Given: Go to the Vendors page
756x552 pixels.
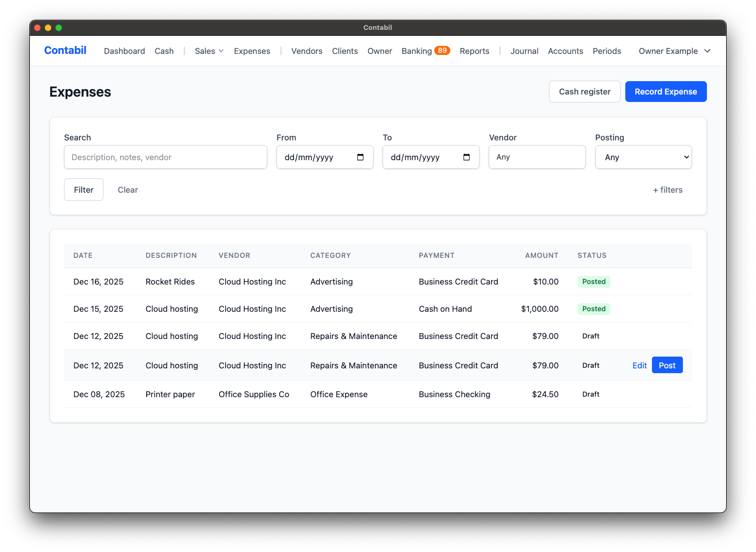Looking at the screenshot, I should pyautogui.click(x=306, y=51).
